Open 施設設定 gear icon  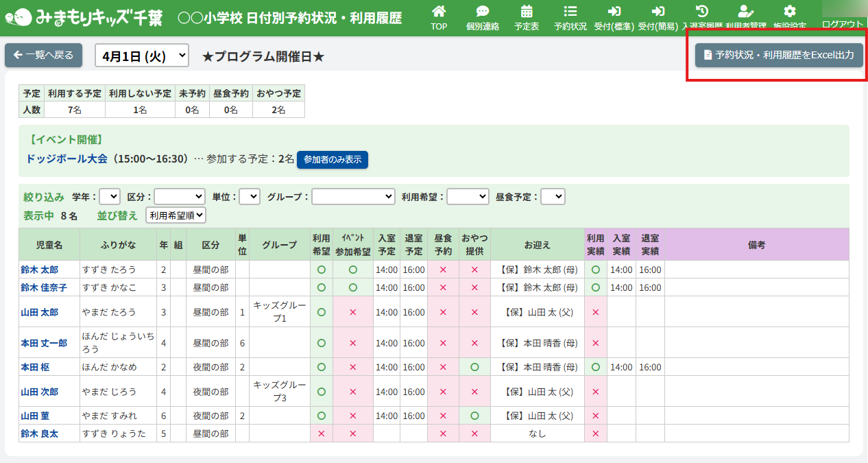point(790,12)
